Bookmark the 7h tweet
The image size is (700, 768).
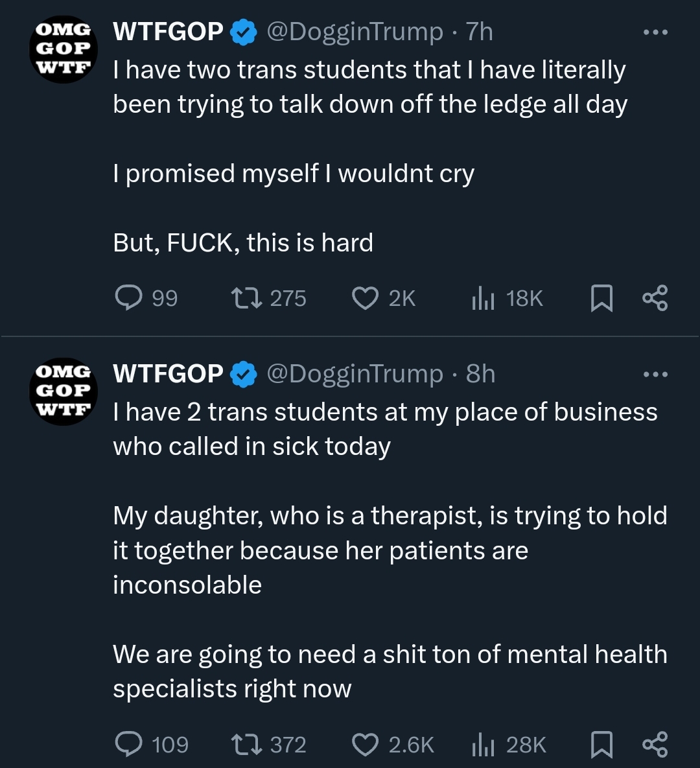[x=601, y=299]
